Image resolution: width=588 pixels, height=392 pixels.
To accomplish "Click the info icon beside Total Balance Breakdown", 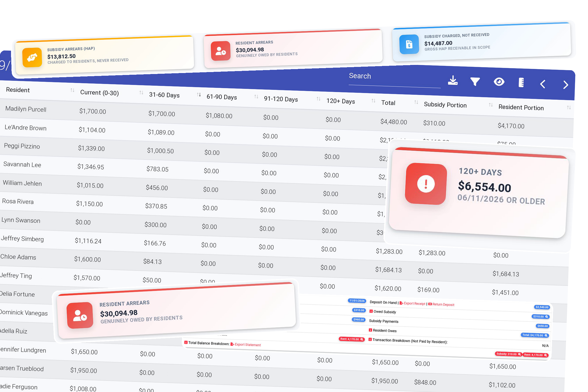I will coord(186,343).
